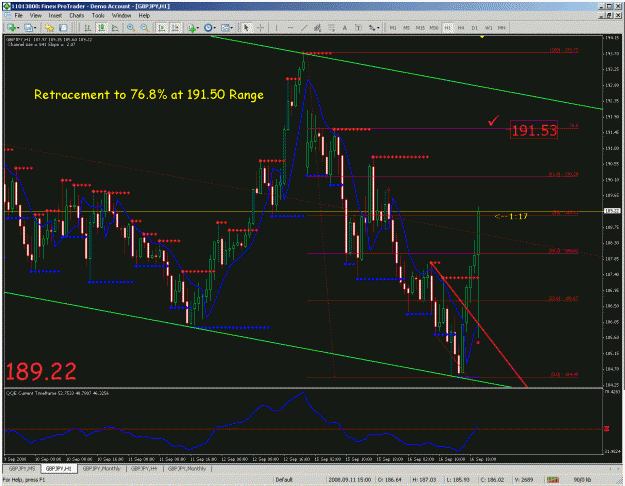Viewport: 625px width, 486px height.
Task: Click the window icon beside Market Watch
Action: pyautogui.click(x=63, y=28)
